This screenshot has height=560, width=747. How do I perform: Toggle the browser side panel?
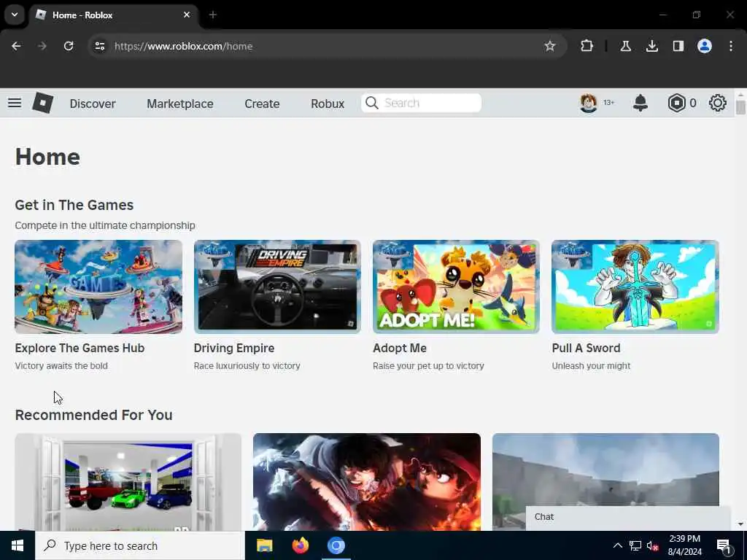678,46
